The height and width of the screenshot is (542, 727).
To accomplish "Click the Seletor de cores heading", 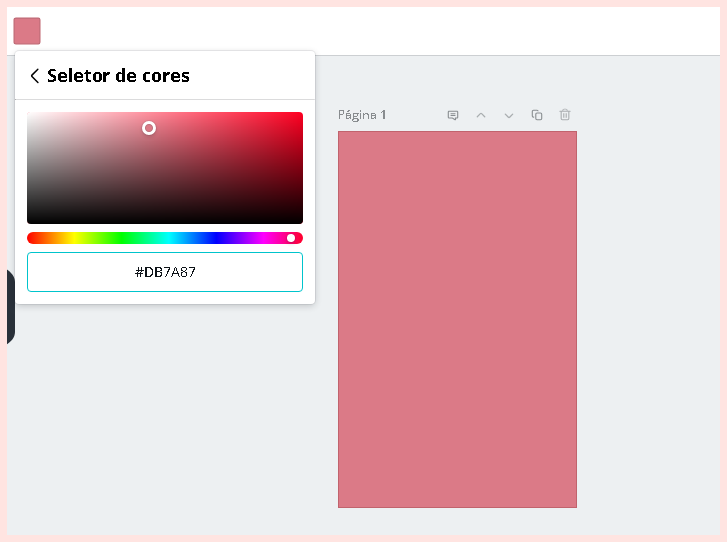I will pyautogui.click(x=118, y=76).
